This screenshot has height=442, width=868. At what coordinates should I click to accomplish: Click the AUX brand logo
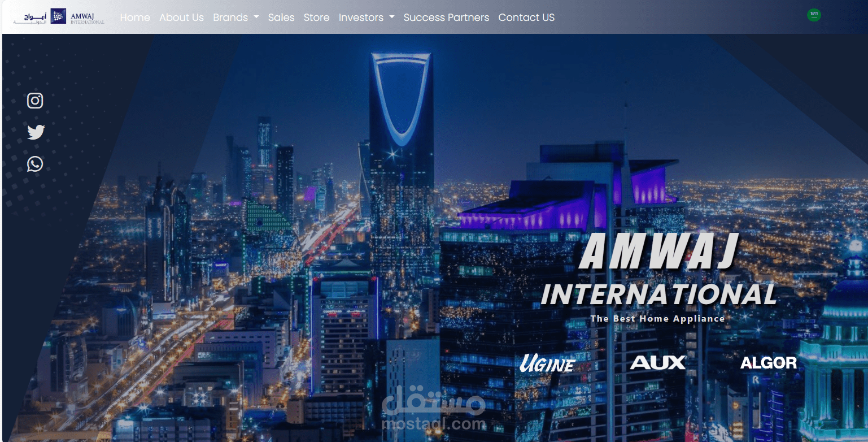[658, 362]
